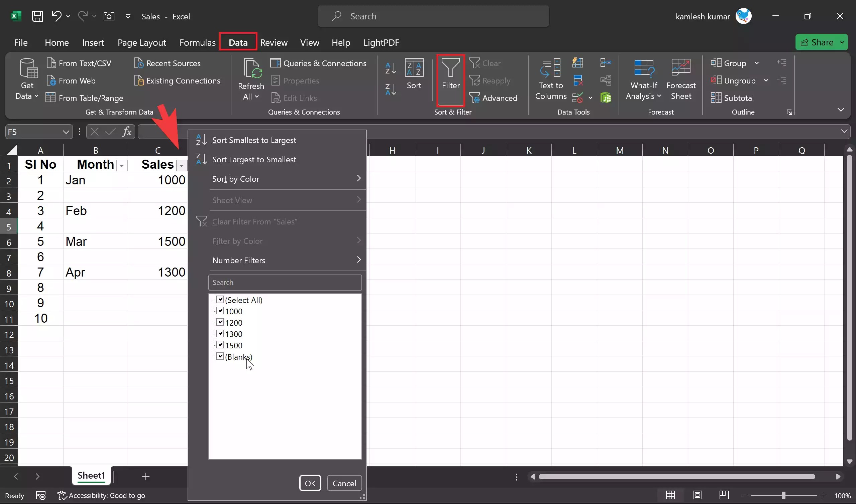Uncheck the 1000 value in filter list
Image resolution: width=856 pixels, height=504 pixels.
coord(220,311)
